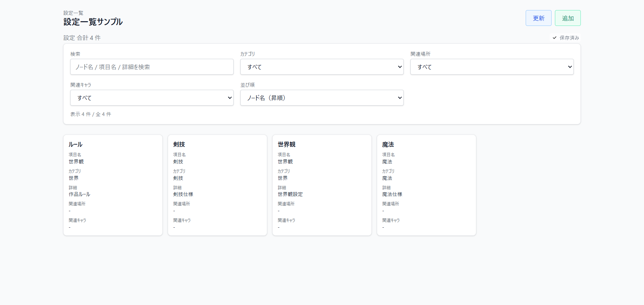Select the 世界観 card title
The image size is (644, 305).
point(286,144)
